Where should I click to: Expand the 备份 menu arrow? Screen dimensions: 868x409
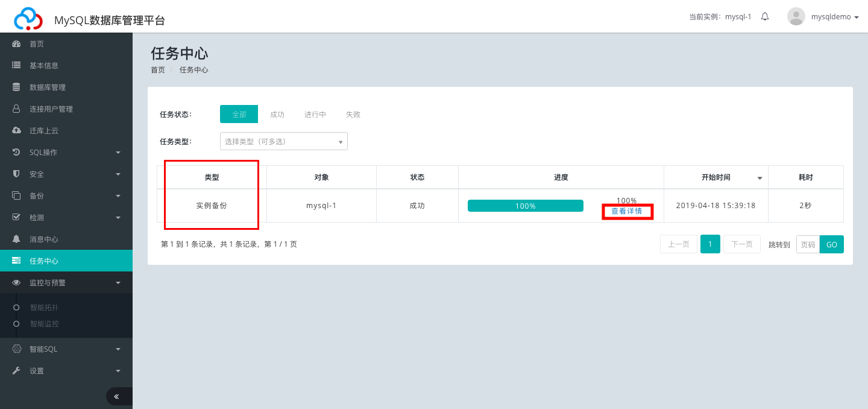coord(118,196)
